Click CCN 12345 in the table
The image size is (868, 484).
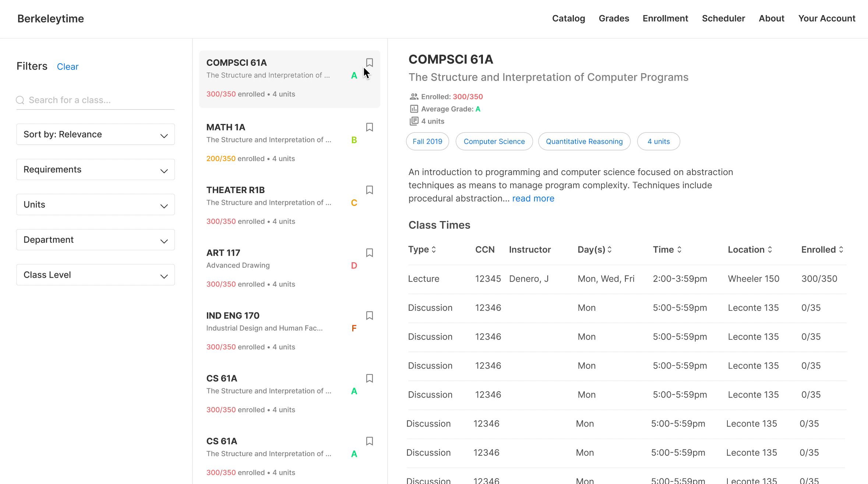coord(488,279)
